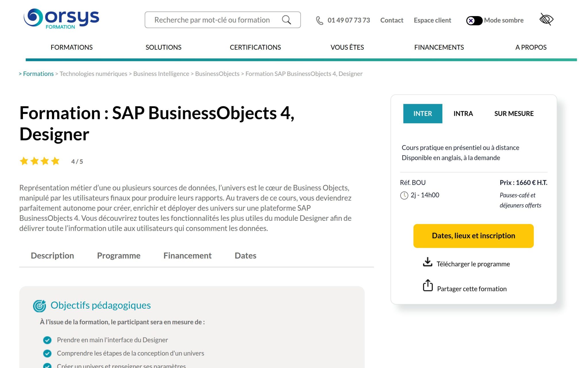
Task: Open the VOUS ÊTES menu
Action: [347, 47]
